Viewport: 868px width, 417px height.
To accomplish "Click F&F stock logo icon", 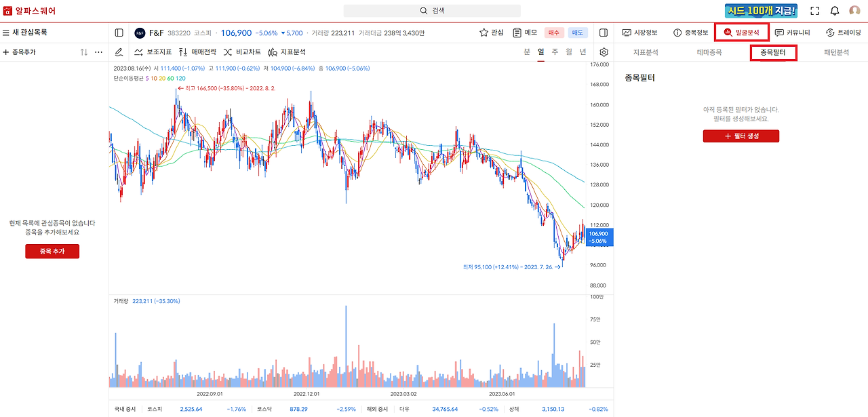I will click(140, 33).
